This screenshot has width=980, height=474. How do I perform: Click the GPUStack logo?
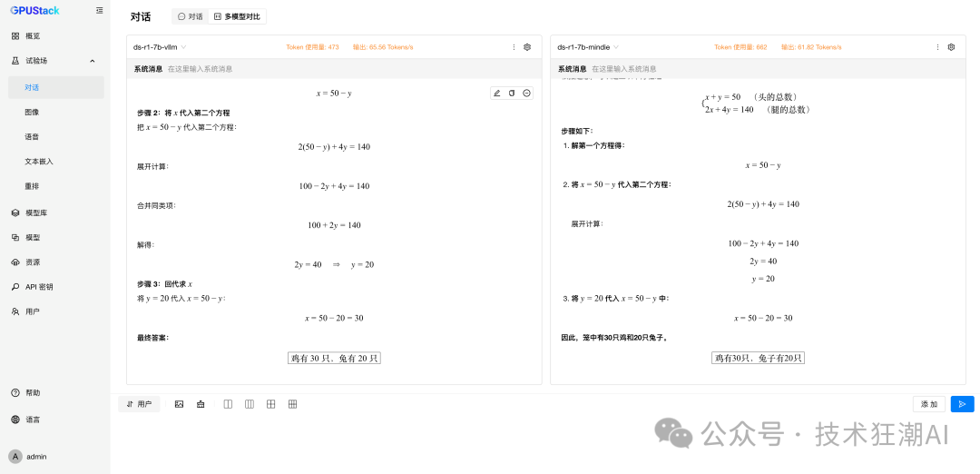[x=34, y=10]
